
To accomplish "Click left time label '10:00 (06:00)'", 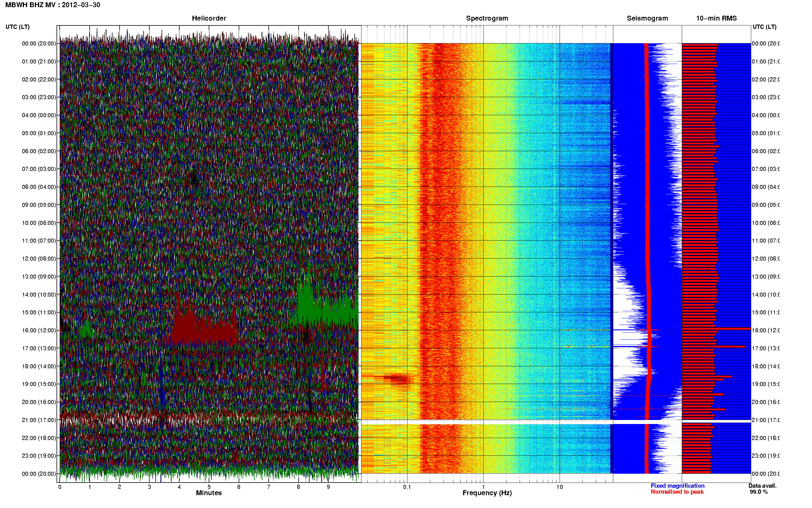I will [39, 223].
